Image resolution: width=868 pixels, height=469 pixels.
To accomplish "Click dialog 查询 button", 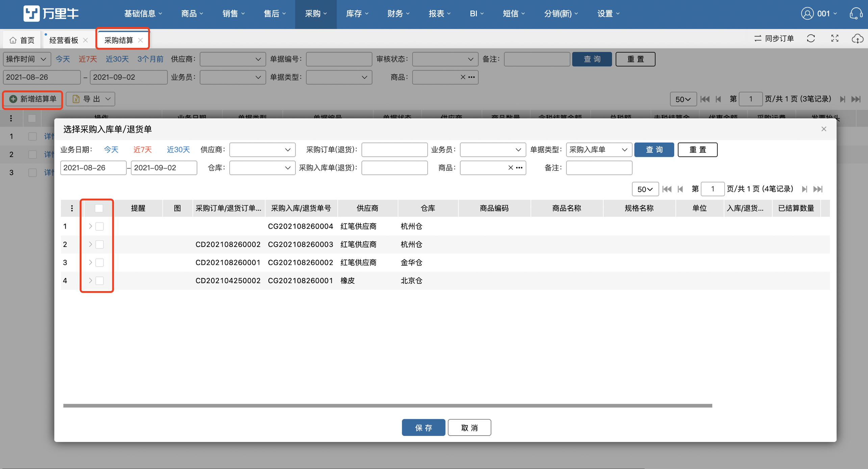I will [654, 150].
